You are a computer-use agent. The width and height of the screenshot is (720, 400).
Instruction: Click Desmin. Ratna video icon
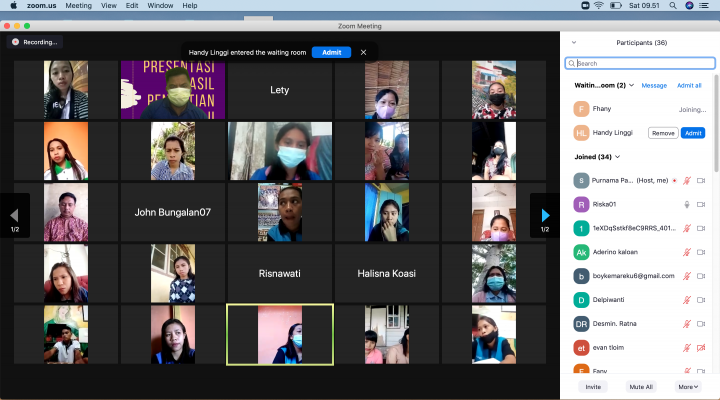tap(701, 324)
